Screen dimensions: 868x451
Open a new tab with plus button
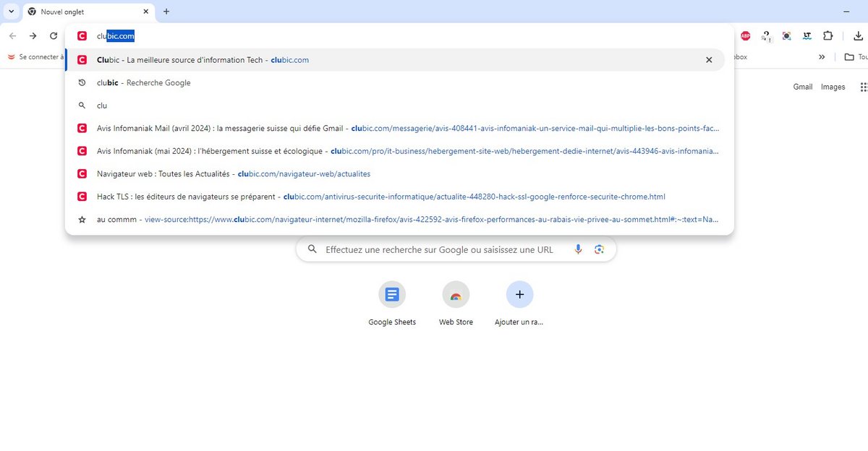click(166, 12)
